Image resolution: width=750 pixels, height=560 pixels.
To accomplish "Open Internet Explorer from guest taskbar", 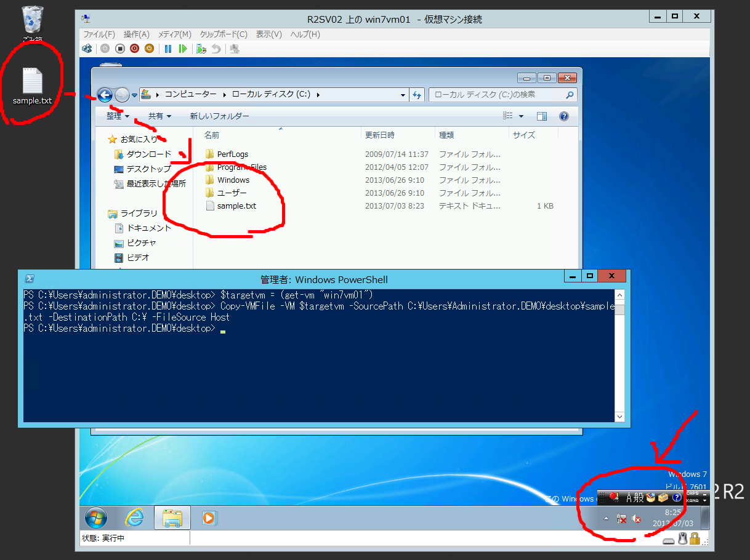I will (134, 518).
